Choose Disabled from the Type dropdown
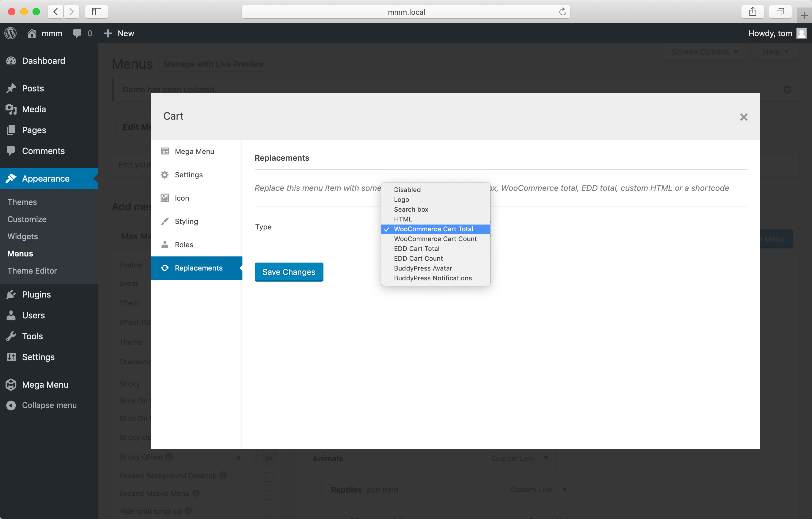The height and width of the screenshot is (519, 812). point(436,189)
